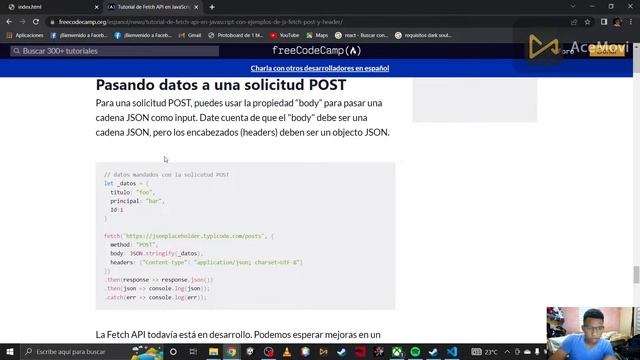Open the first Steam icon in the taskbar

(x=342, y=351)
